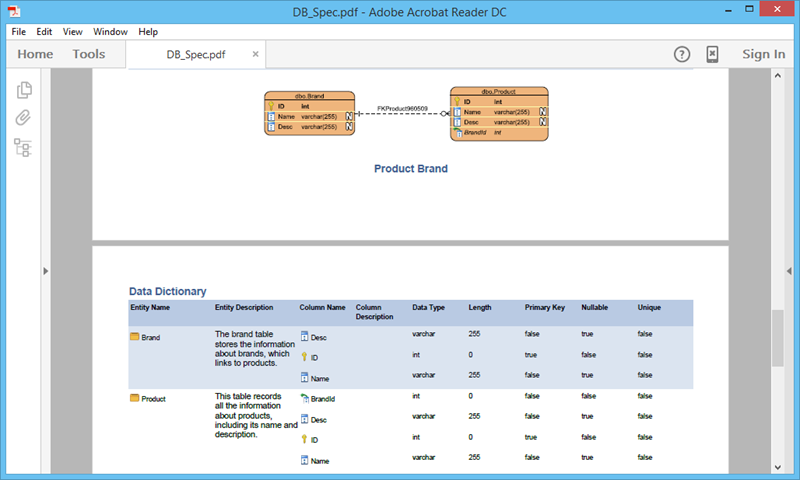
Task: Open the Edit menu
Action: [x=44, y=32]
